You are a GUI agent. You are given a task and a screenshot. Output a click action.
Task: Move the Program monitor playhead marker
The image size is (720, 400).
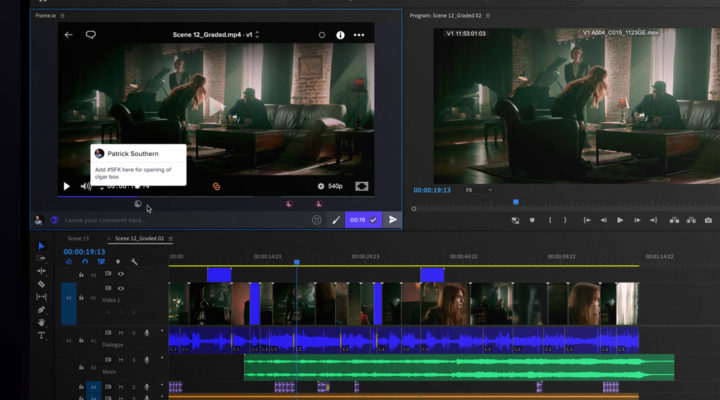click(x=516, y=202)
